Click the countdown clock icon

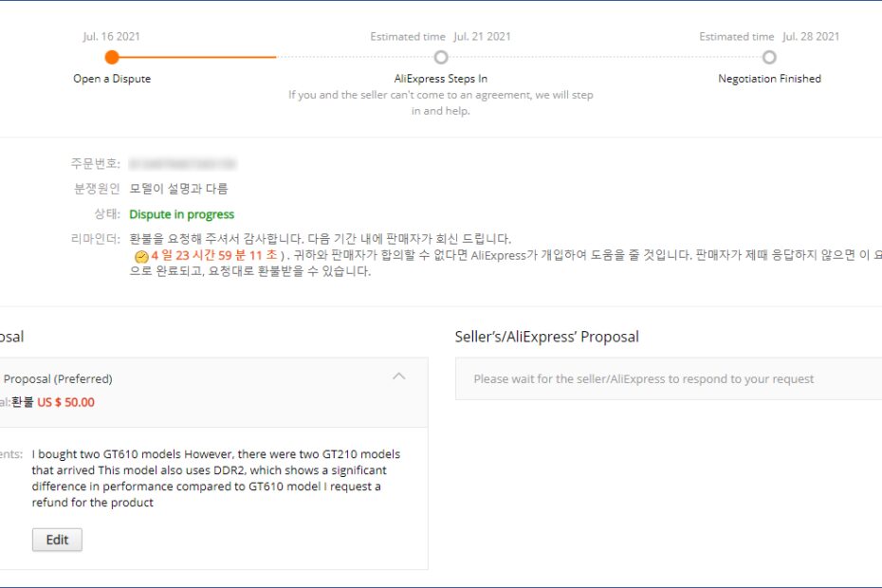[141, 257]
